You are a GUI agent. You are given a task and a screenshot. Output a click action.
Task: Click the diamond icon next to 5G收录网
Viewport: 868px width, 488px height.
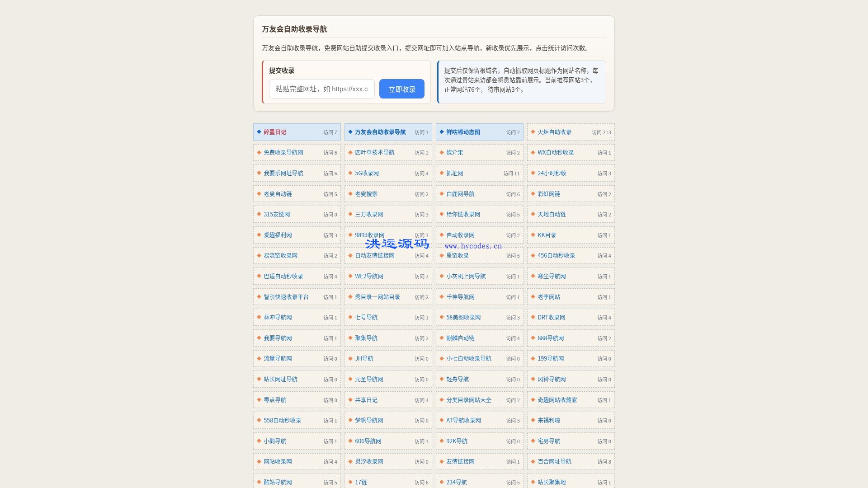(x=350, y=173)
